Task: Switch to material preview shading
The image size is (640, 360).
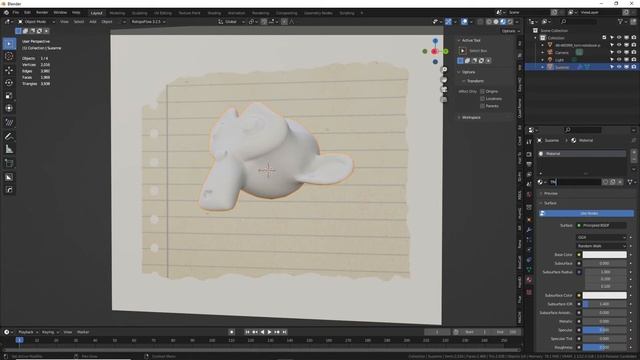Action: pos(503,22)
